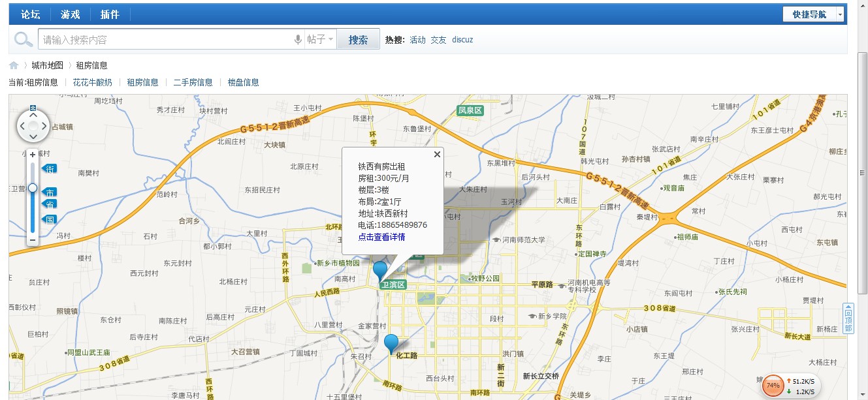
Task: Pan the map north with up arrow
Action: click(x=33, y=115)
